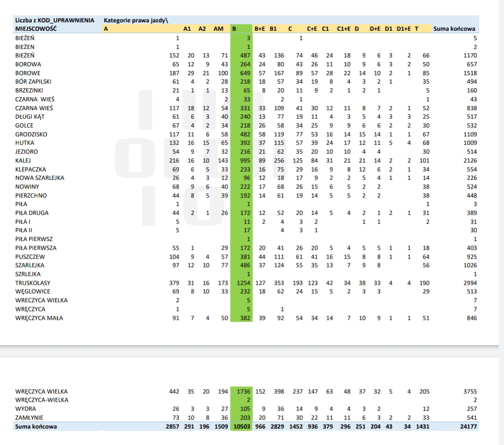This screenshot has width=504, height=445.
Task: Click the Kategorie prawa jazdy header label
Action: (136, 21)
